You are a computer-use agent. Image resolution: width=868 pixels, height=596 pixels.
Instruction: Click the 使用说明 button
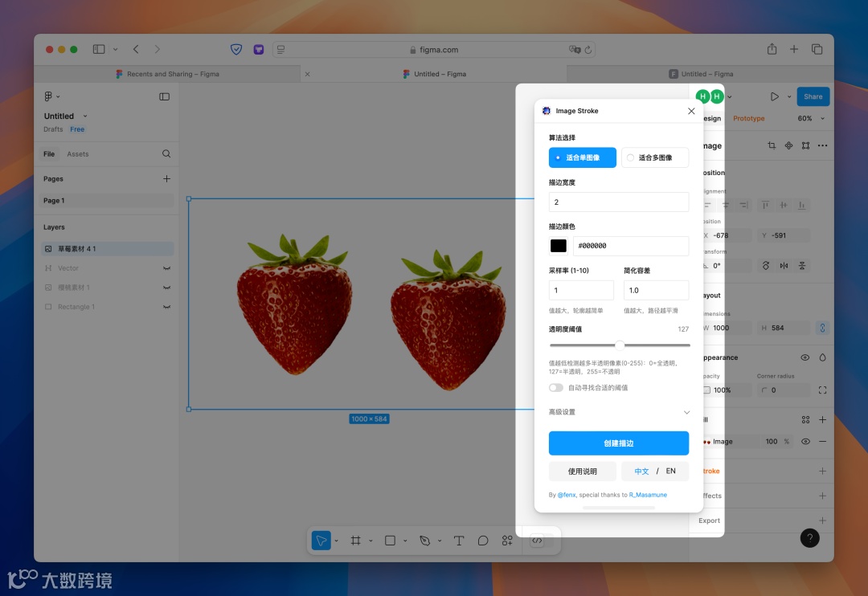pos(583,471)
